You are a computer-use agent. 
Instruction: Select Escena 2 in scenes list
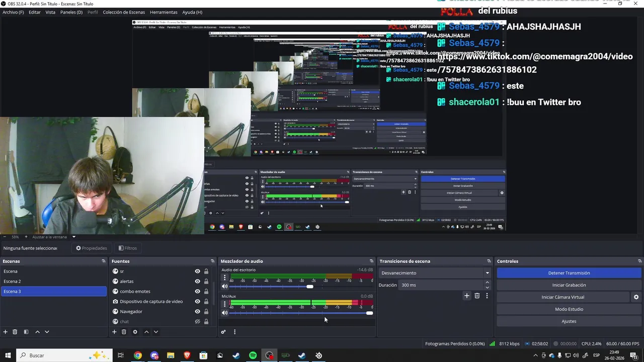pos(53,282)
